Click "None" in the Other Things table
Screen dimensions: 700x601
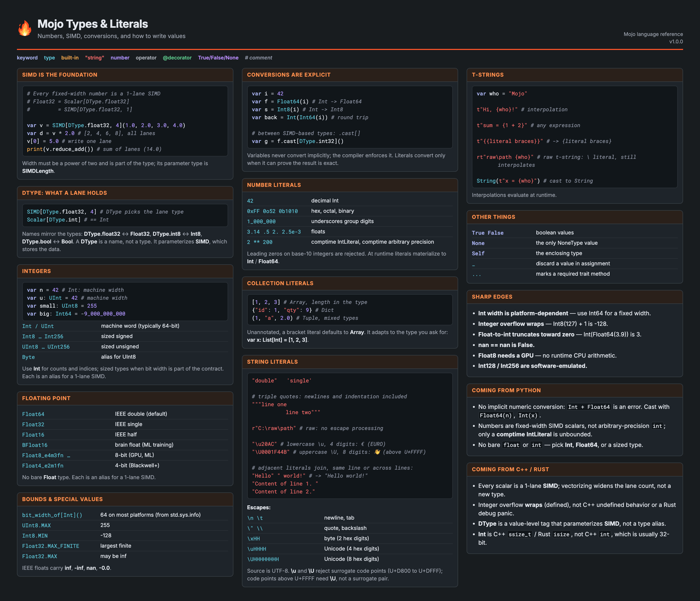point(478,243)
